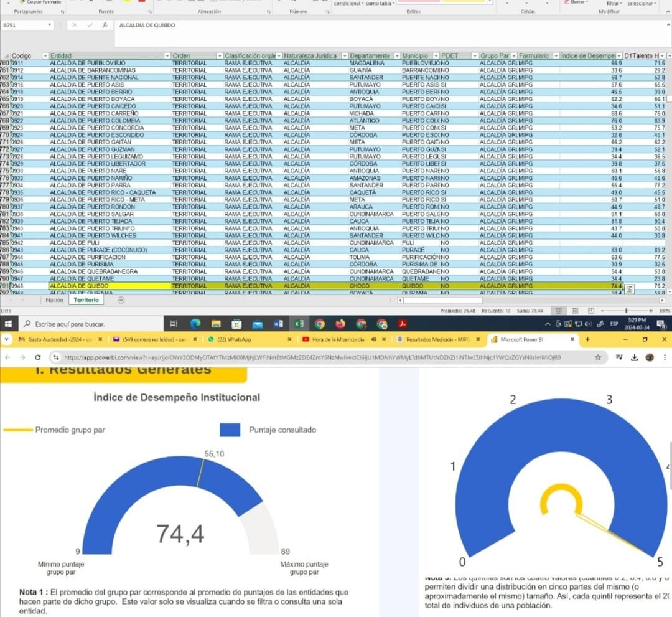Open the Word app in the taskbar

(x=278, y=324)
